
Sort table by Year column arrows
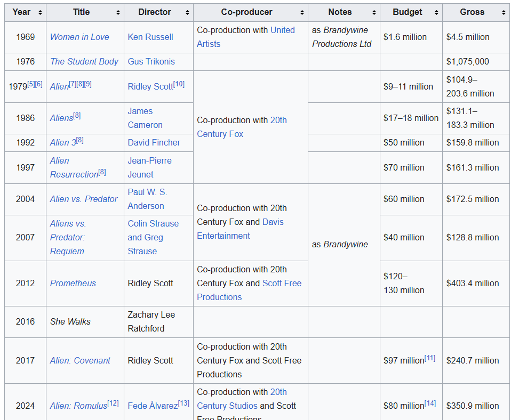pyautogui.click(x=40, y=13)
